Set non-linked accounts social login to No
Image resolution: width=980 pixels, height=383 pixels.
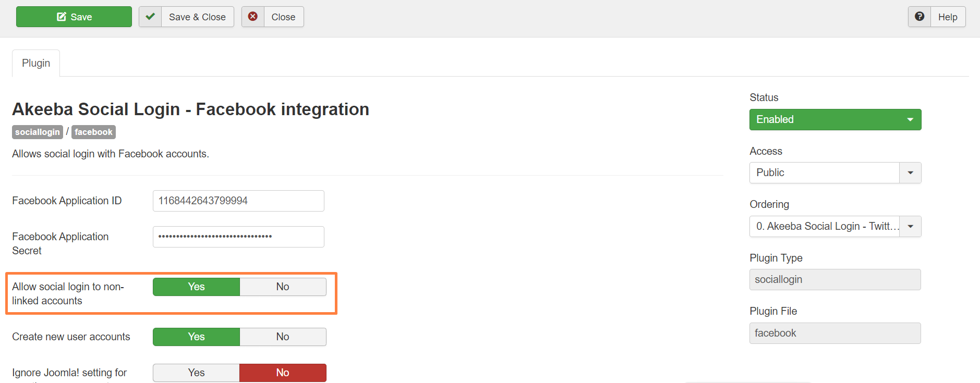click(283, 287)
